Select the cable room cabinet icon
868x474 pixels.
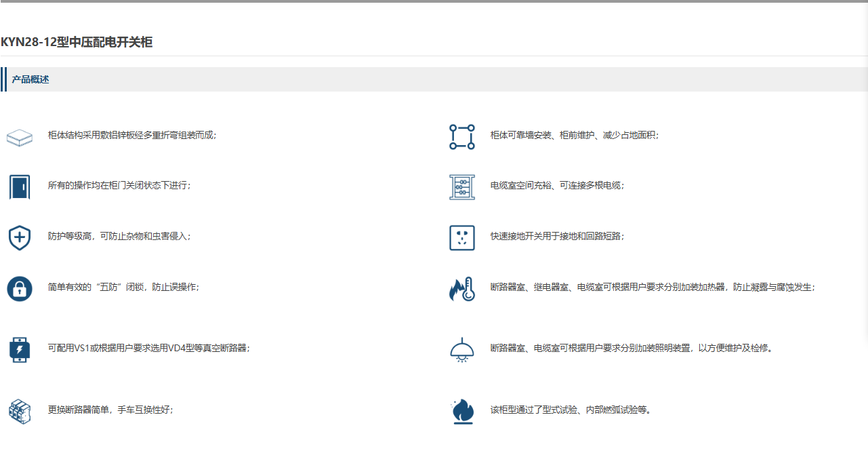[x=462, y=187]
